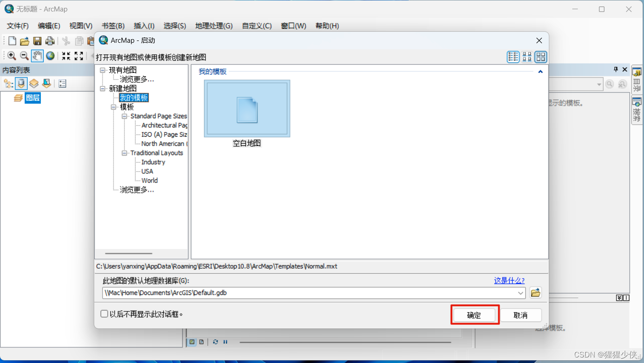Viewport: 644px width, 363px height.
Task: Open the 视图(V) menu
Action: (x=81, y=26)
